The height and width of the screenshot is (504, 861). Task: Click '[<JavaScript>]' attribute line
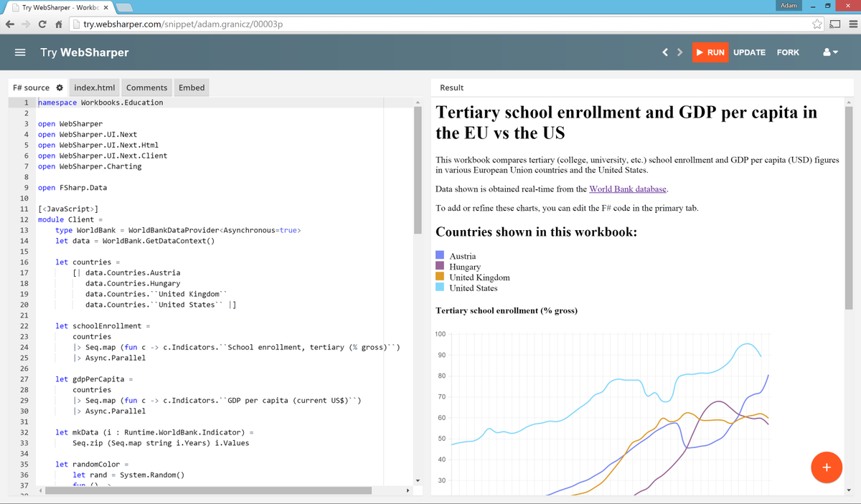pos(67,209)
